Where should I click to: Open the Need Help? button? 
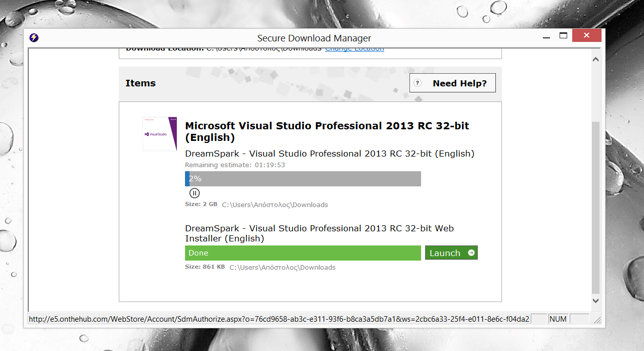pyautogui.click(x=452, y=83)
